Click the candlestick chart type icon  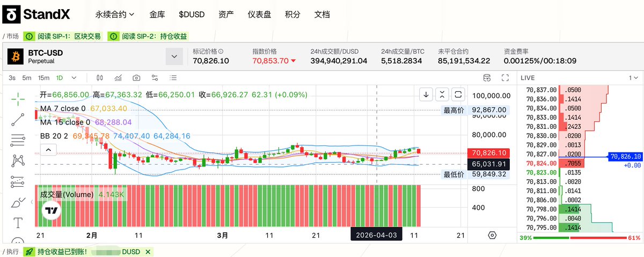[x=101, y=78]
